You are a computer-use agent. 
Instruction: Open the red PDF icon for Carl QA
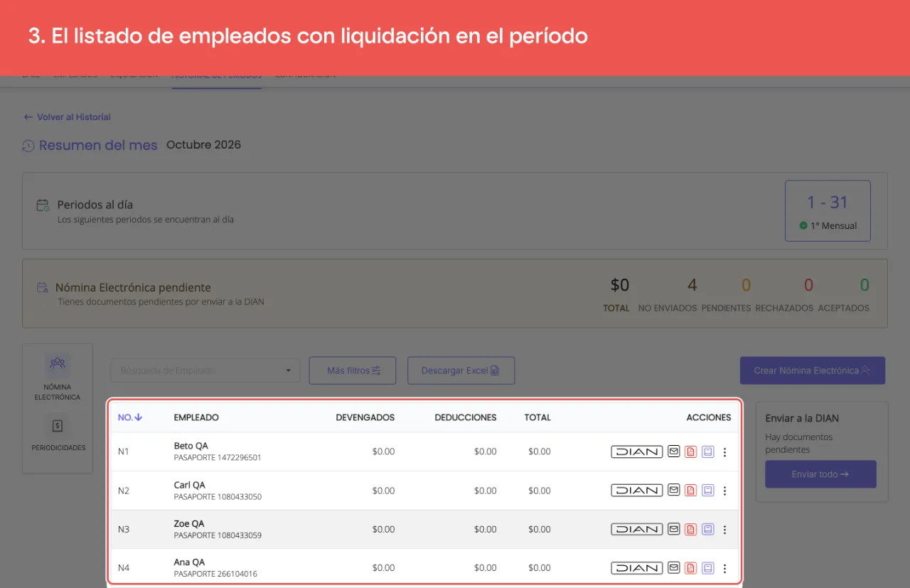point(690,490)
